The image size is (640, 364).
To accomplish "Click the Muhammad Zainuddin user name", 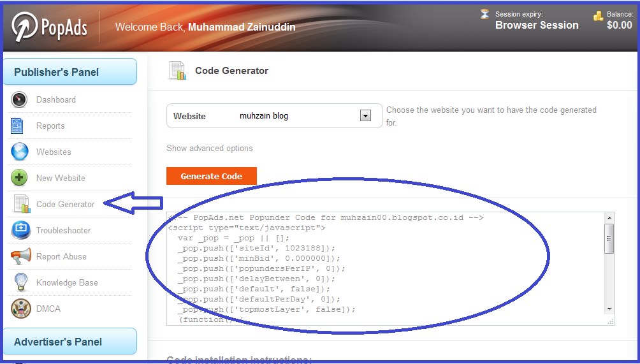I will (x=242, y=27).
